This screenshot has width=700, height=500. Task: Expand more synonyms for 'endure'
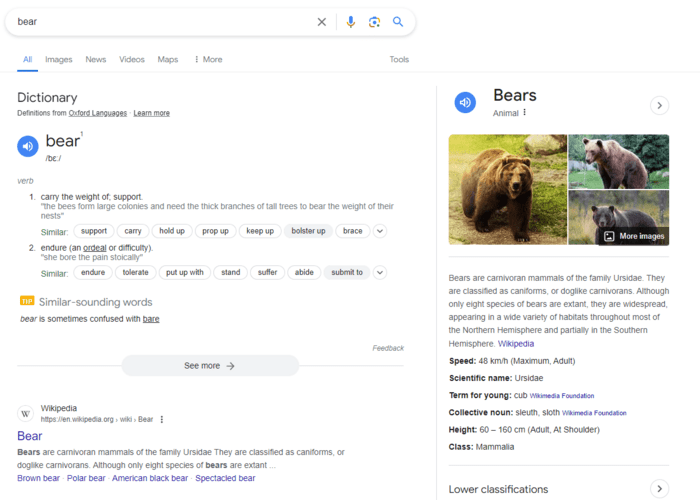(x=380, y=272)
